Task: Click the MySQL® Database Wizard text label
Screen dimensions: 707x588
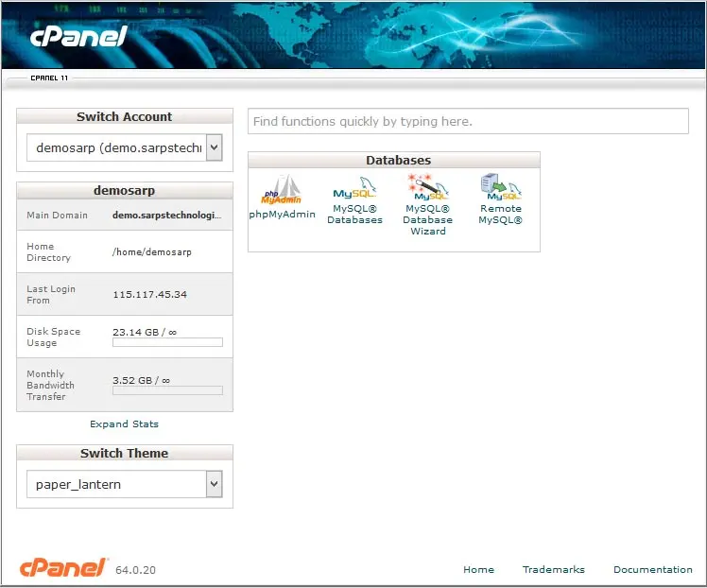Action: (427, 219)
